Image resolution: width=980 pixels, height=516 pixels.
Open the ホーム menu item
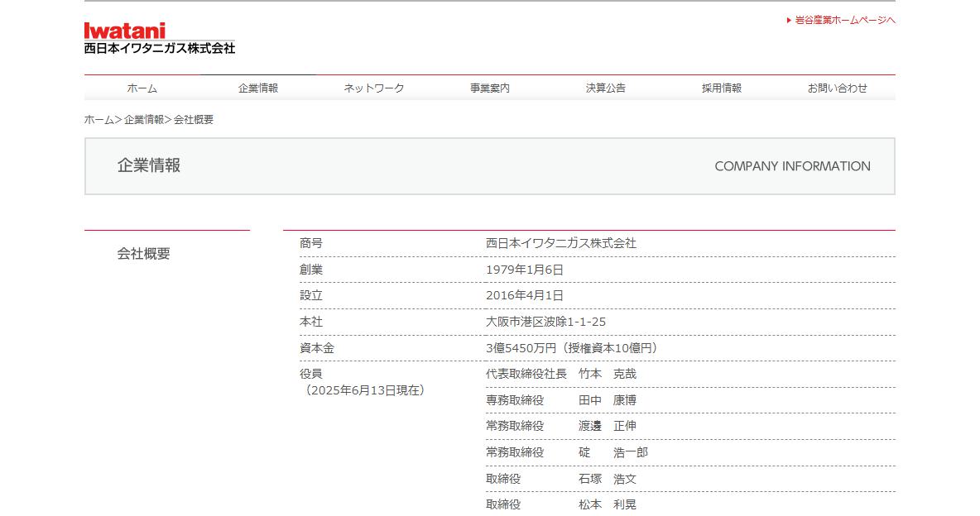[x=142, y=88]
